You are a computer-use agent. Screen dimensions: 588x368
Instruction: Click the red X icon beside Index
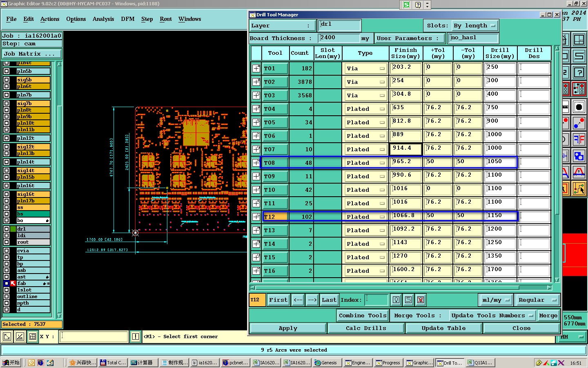pyautogui.click(x=420, y=300)
